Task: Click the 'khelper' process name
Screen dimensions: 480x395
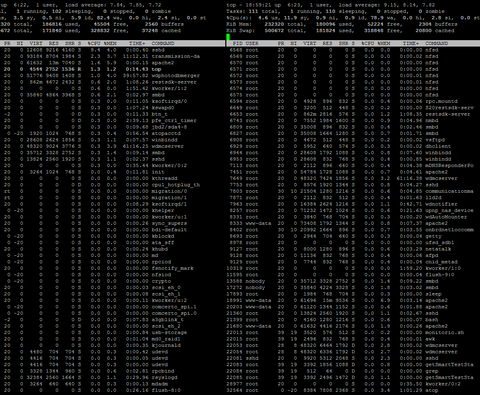Action: 163,210
